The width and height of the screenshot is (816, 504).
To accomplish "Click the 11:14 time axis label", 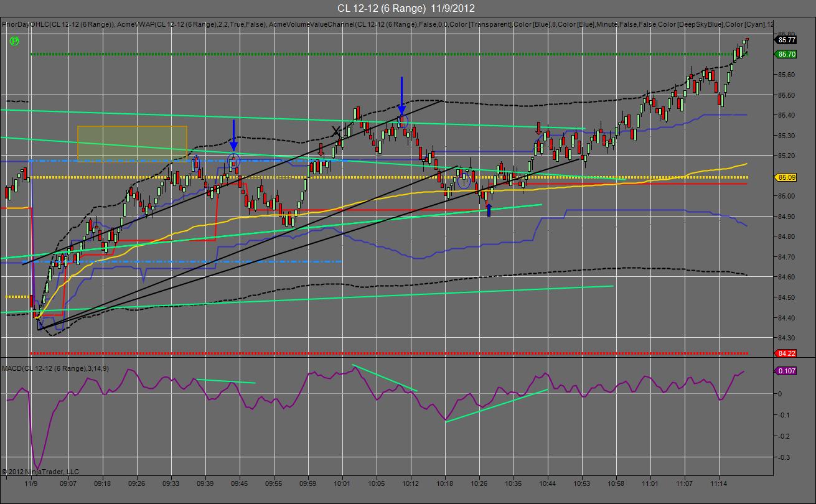I will pyautogui.click(x=719, y=483).
